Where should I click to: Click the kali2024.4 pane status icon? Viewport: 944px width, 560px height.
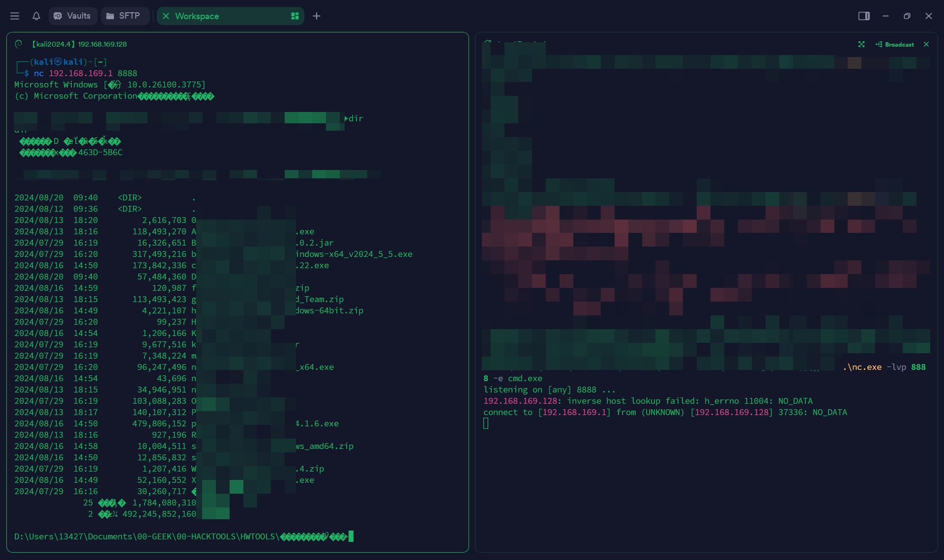(19, 44)
